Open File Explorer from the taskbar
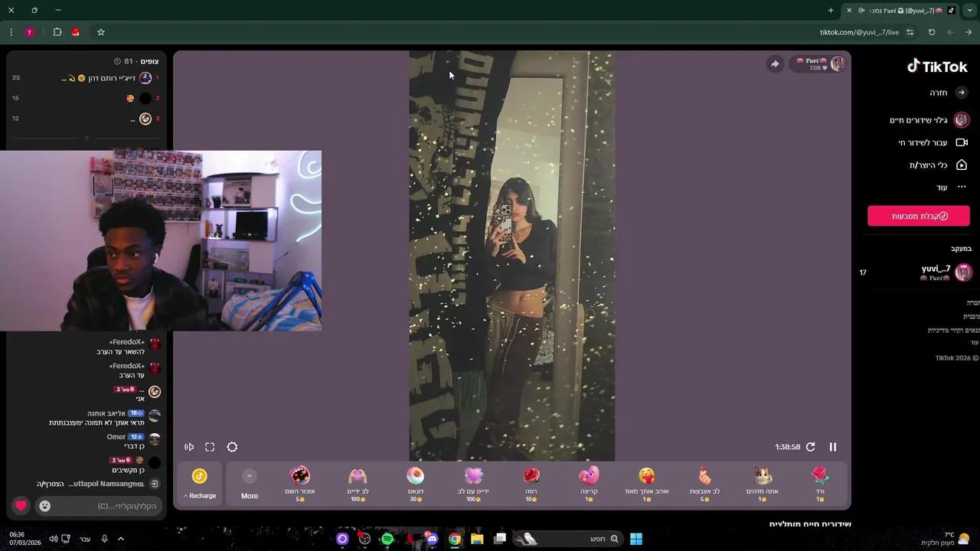 tap(477, 539)
